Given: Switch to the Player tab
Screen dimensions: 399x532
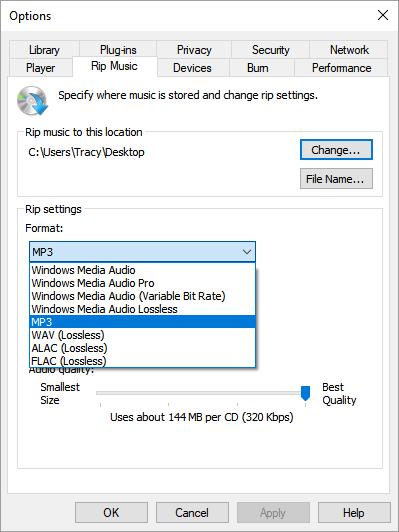Looking at the screenshot, I should pyautogui.click(x=40, y=68).
